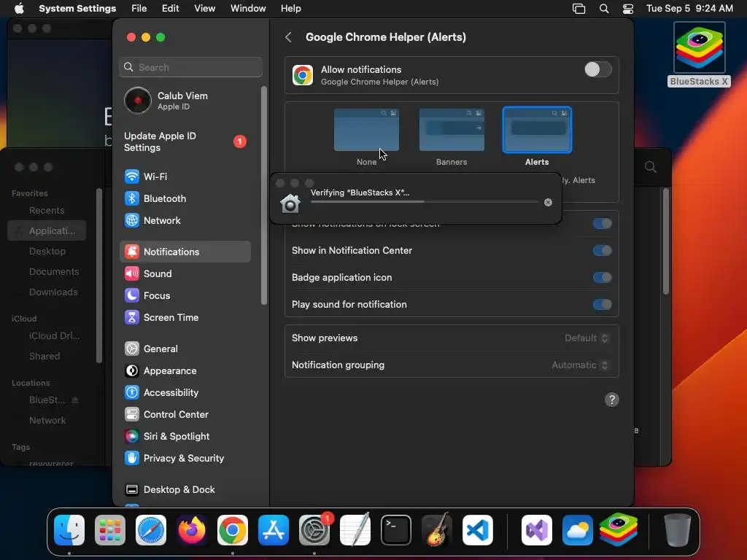Screen dimensions: 747x560
Task: Launch Safari from the Dock
Action: point(151,530)
